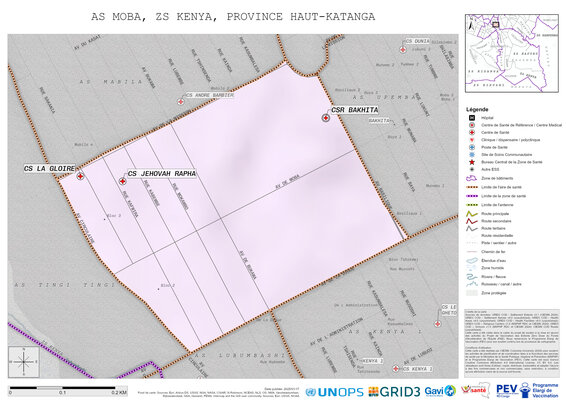Image resolution: width=566 pixels, height=400 pixels.
Task: Click the BAKHITA place label
Action: [379, 120]
